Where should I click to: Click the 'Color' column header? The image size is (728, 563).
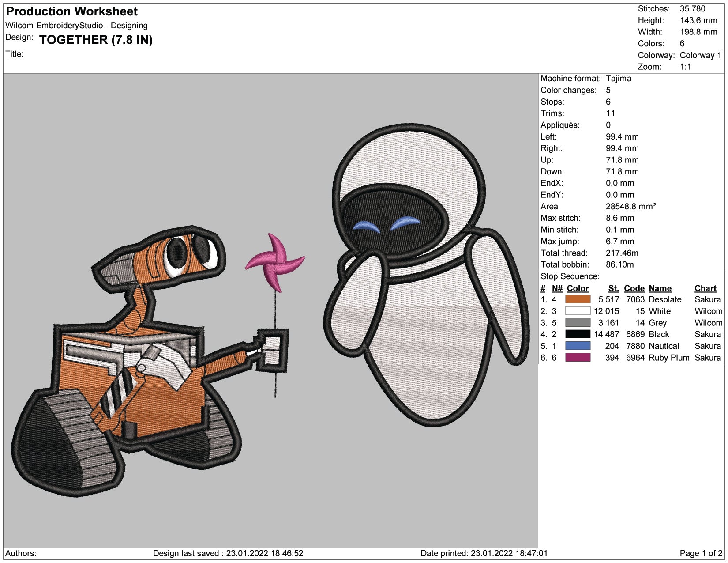[x=578, y=288]
